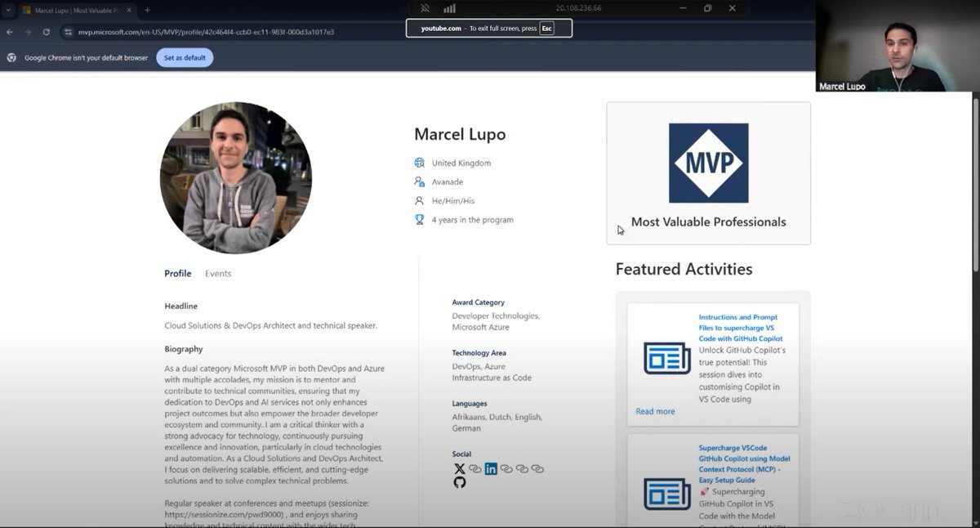Click the link icon right after LinkedIn

pos(506,469)
